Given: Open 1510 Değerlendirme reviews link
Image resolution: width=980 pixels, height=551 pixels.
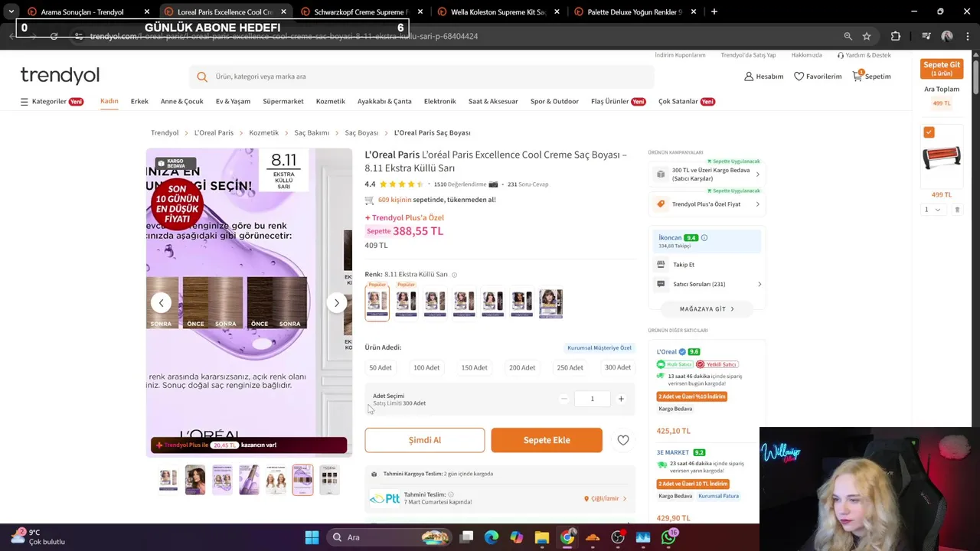Looking at the screenshot, I should coord(460,184).
